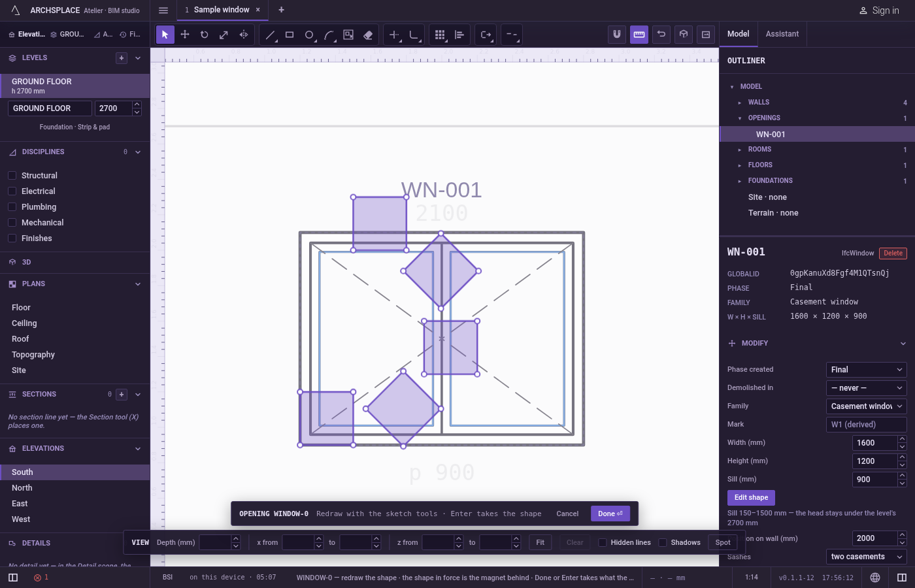This screenshot has width=915, height=588.
Task: Activate the Select arrow tool
Action: pos(165,35)
